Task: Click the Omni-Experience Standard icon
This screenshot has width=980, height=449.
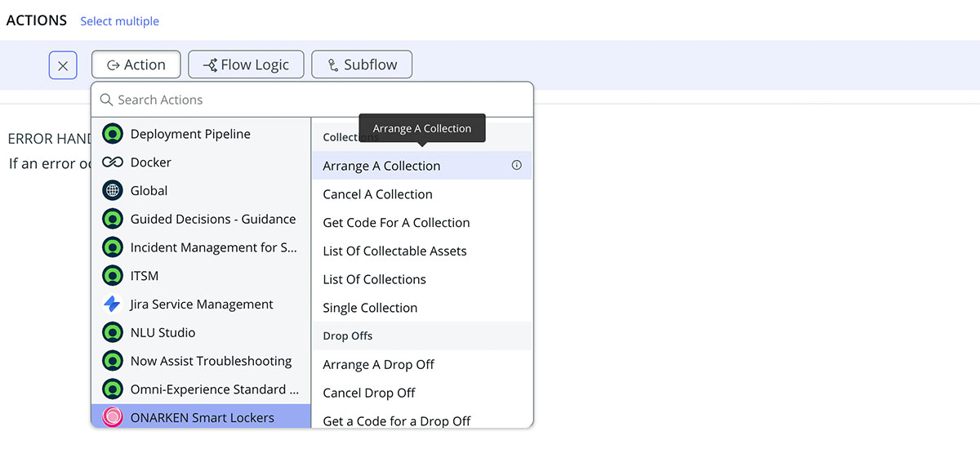Action: [x=113, y=389]
